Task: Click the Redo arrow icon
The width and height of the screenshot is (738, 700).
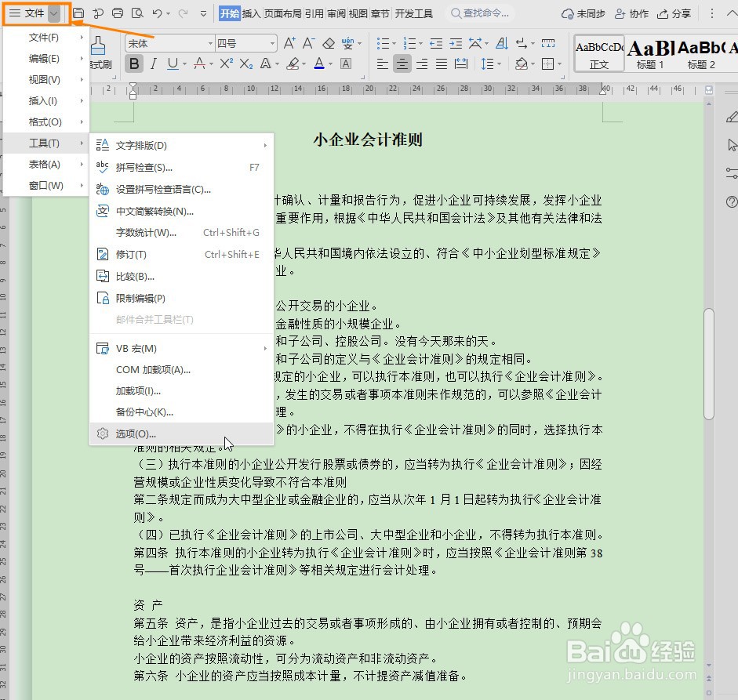Action: pyautogui.click(x=184, y=13)
